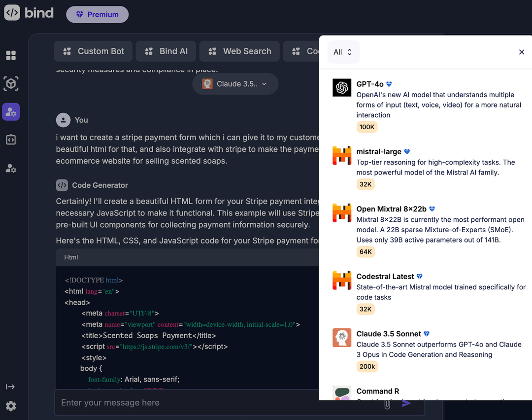
Task: Send the message with the arrow icon
Action: coord(406,403)
